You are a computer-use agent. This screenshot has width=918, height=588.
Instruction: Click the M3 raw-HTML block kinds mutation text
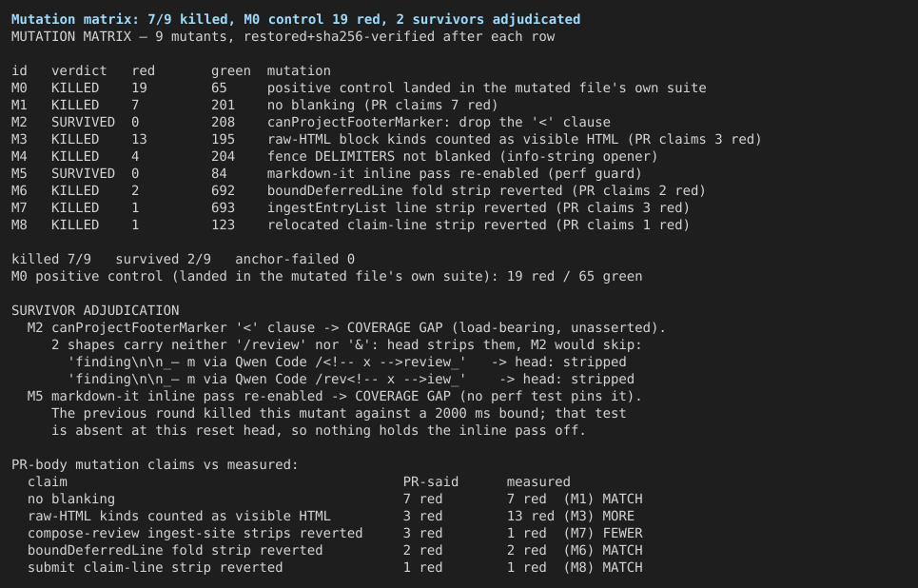point(514,139)
